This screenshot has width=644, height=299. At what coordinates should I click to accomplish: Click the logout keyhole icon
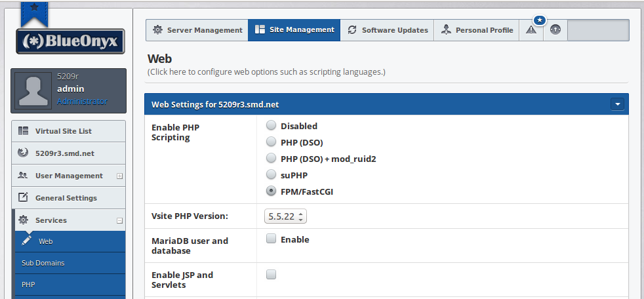(x=555, y=30)
